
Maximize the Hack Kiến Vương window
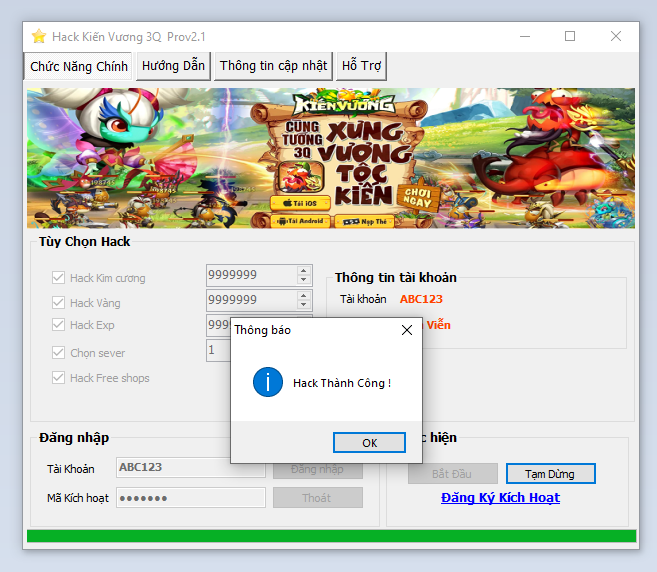(x=570, y=36)
